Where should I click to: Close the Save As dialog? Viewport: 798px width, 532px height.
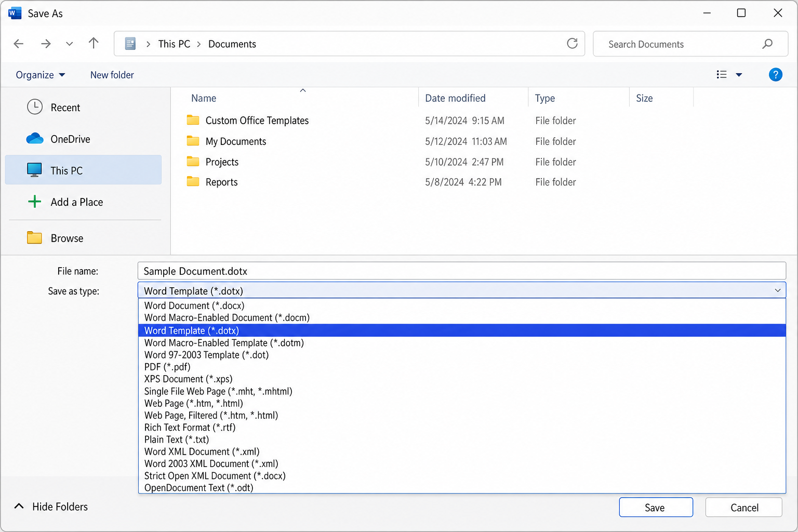point(778,13)
